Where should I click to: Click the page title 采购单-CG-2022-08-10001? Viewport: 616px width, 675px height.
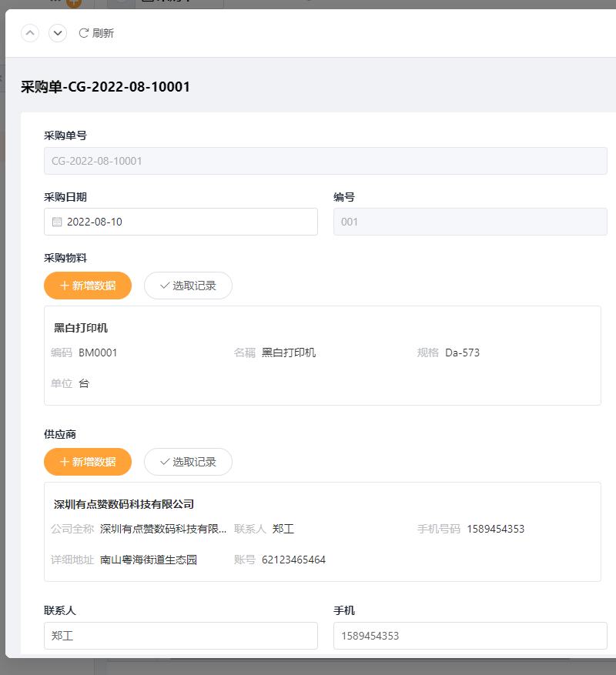[x=105, y=87]
